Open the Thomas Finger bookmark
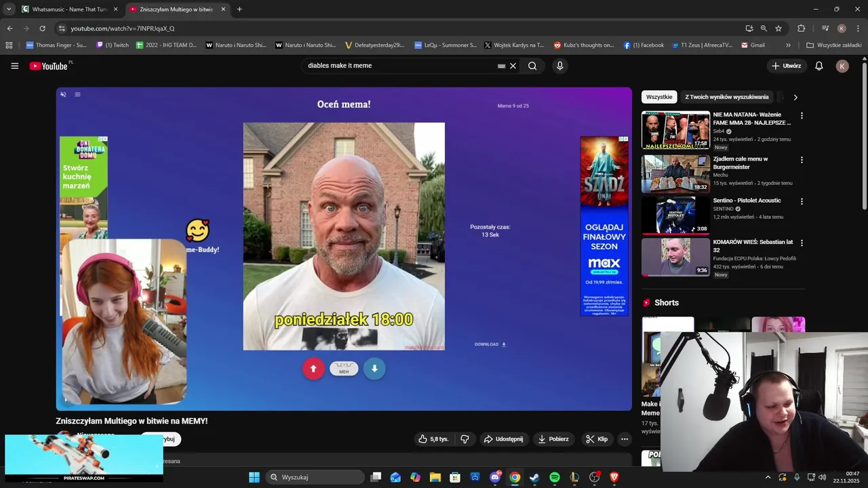This screenshot has height=488, width=868. pyautogui.click(x=56, y=45)
